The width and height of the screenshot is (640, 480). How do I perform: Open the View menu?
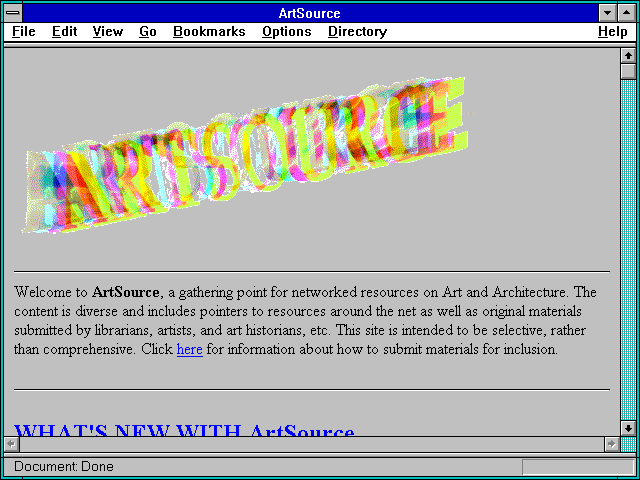pyautogui.click(x=108, y=32)
